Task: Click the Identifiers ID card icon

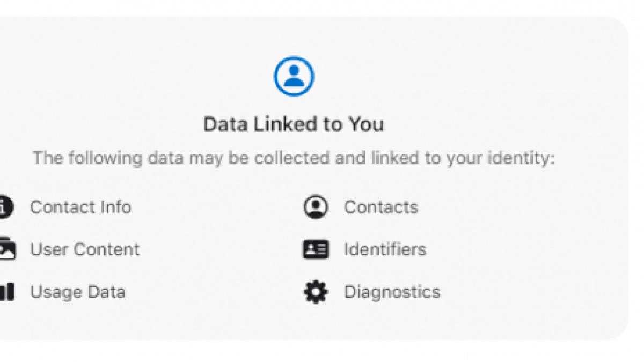Action: click(x=316, y=249)
